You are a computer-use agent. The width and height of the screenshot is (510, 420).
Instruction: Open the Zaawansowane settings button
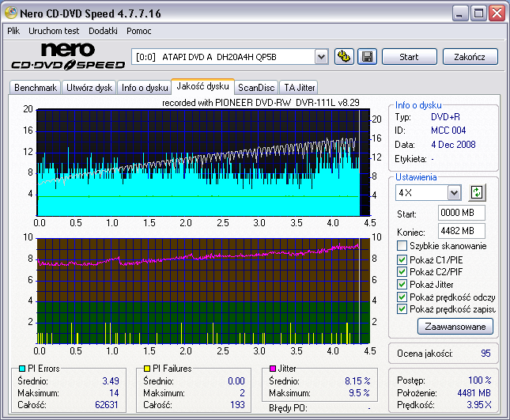point(455,327)
